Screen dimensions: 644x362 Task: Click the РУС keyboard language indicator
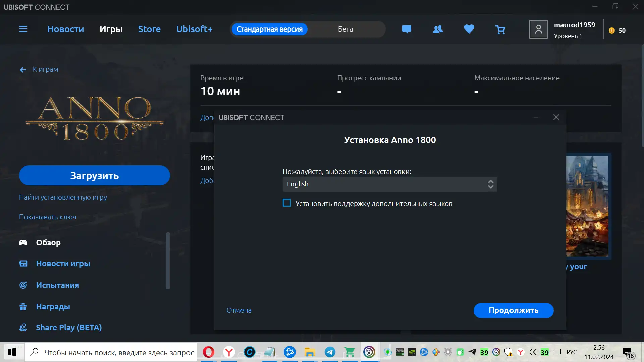pyautogui.click(x=572, y=352)
